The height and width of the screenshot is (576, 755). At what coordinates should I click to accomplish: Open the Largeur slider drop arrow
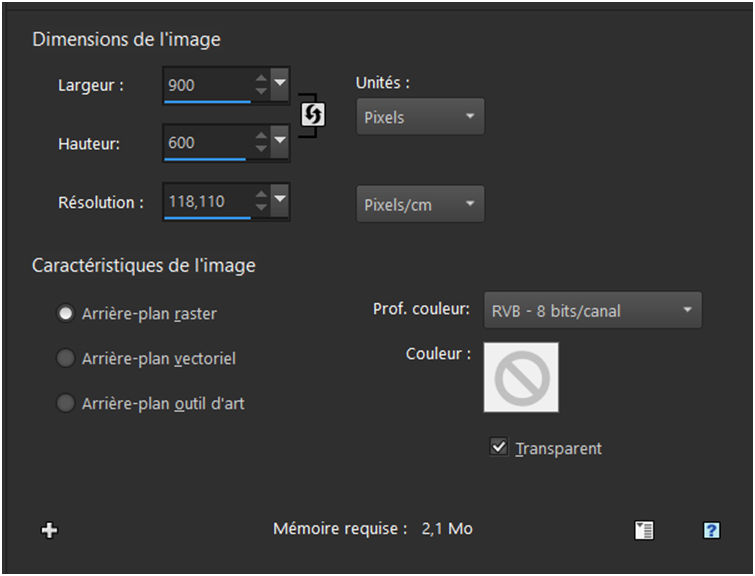(x=280, y=83)
